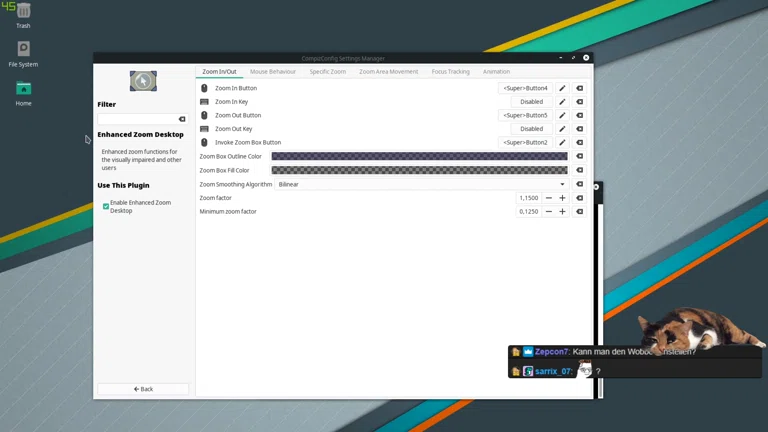Screen dimensions: 768x432
Task: Click the Minimum zoom factor value field
Action: coord(528,212)
